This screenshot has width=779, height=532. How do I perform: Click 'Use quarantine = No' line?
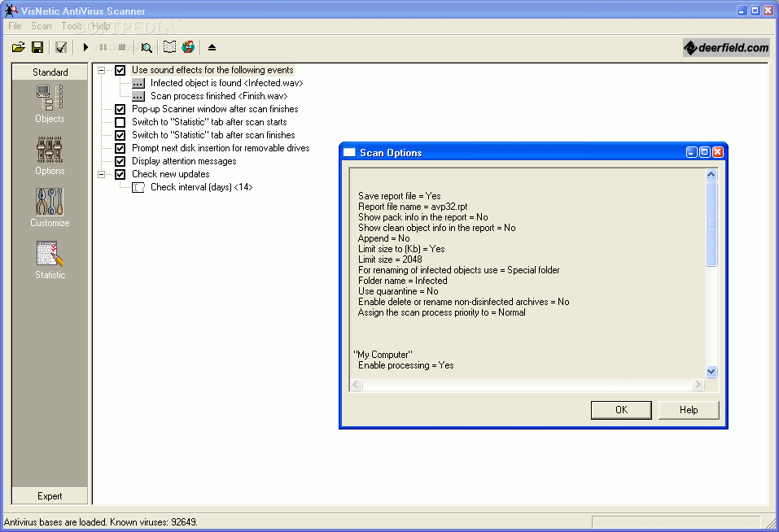point(398,291)
